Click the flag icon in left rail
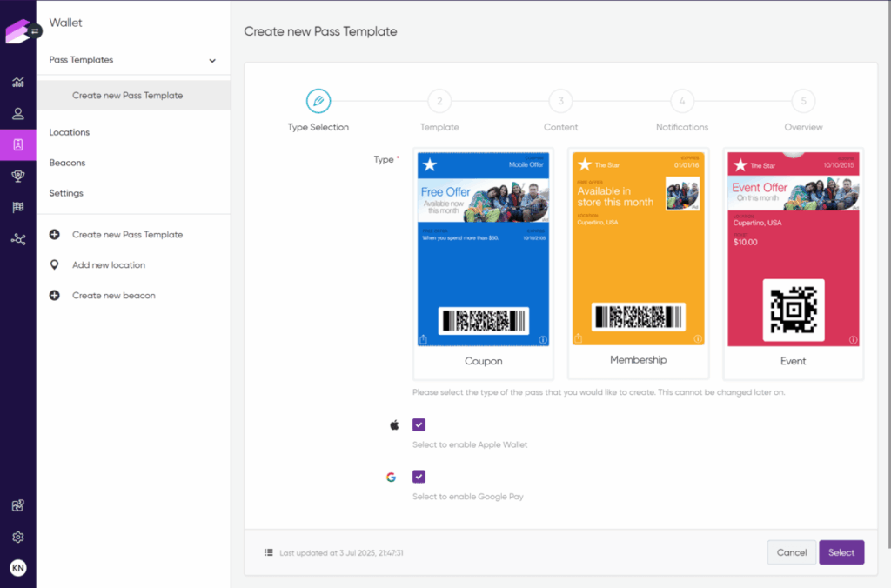Image resolution: width=891 pixels, height=588 pixels. coord(17,207)
